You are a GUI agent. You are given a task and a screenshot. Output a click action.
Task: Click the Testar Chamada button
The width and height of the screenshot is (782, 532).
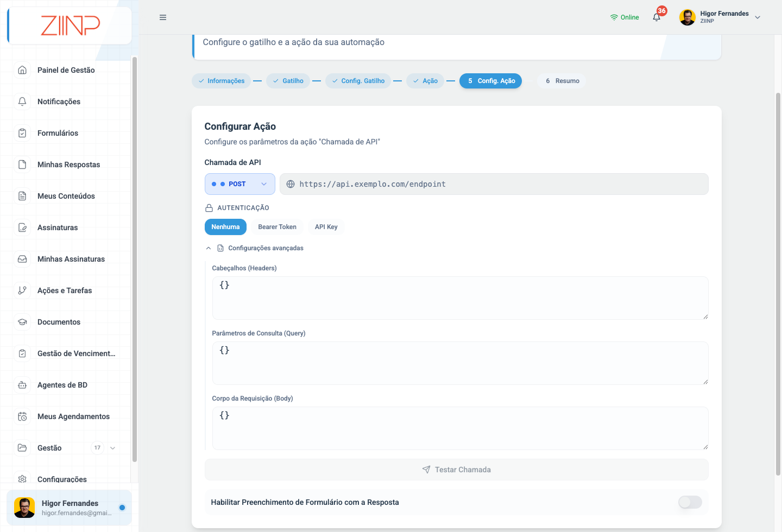(x=457, y=470)
